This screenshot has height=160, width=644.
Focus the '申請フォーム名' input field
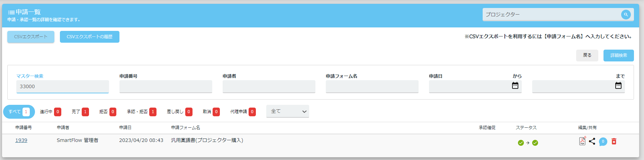click(372, 86)
